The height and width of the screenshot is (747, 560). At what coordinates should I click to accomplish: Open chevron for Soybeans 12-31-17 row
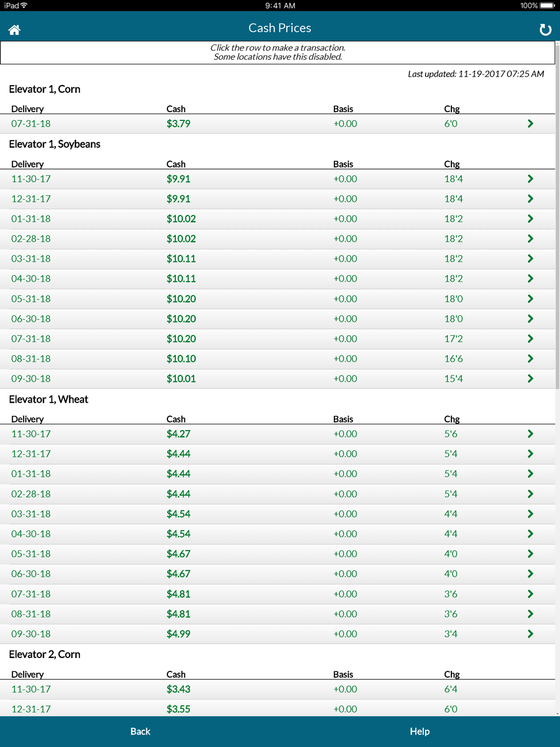pyautogui.click(x=530, y=199)
